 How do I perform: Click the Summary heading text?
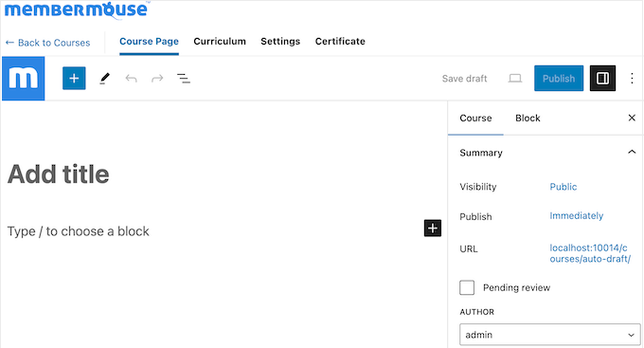coord(481,153)
